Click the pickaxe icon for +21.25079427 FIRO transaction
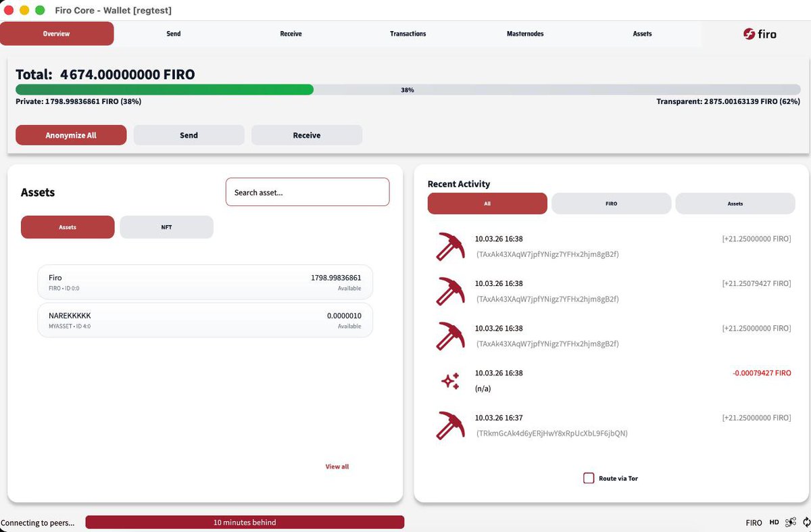Image resolution: width=811 pixels, height=532 pixels. click(449, 291)
